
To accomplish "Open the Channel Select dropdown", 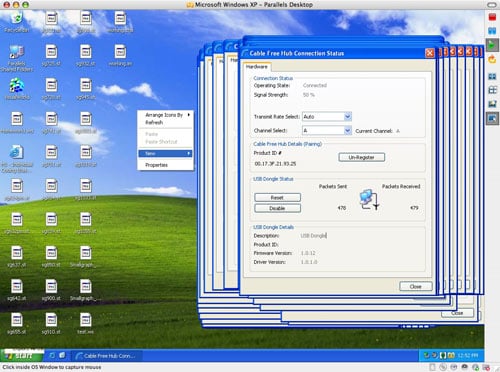I will pyautogui.click(x=347, y=130).
